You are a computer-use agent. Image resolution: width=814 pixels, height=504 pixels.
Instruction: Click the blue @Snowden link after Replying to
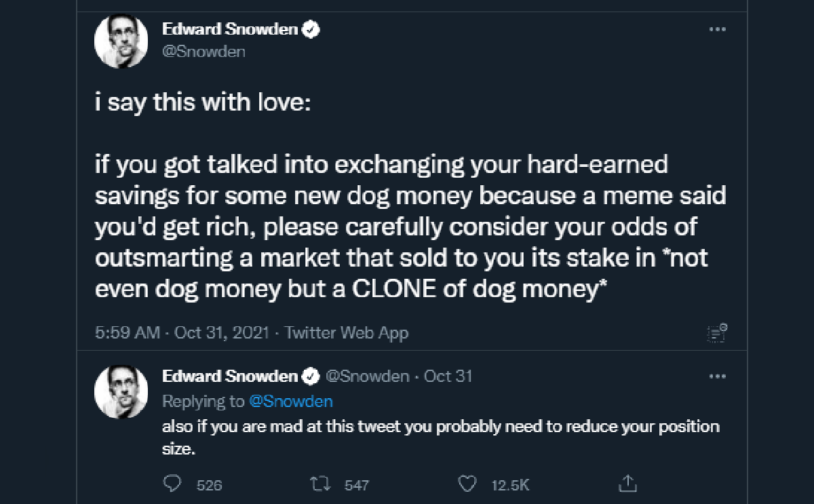tap(291, 402)
